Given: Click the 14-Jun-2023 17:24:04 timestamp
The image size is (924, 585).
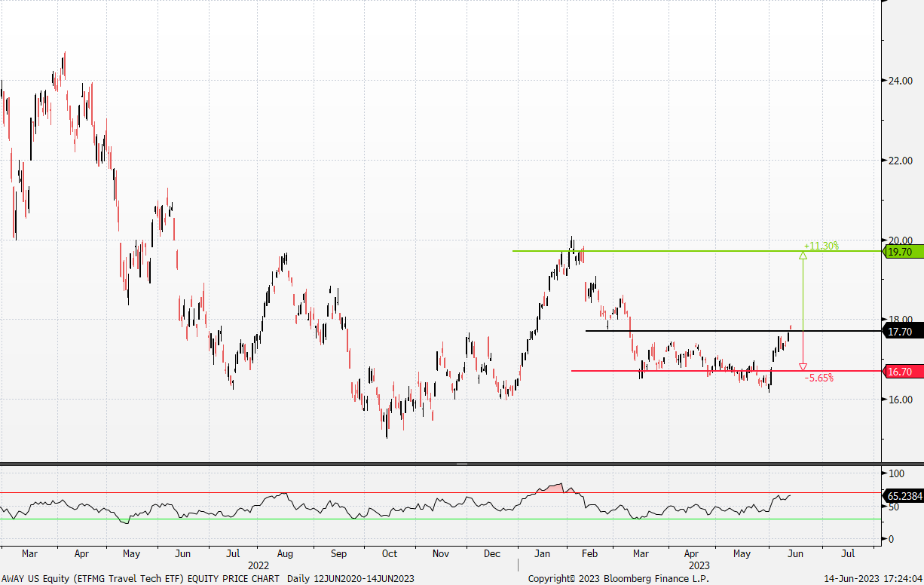Looking at the screenshot, I should coord(873,579).
